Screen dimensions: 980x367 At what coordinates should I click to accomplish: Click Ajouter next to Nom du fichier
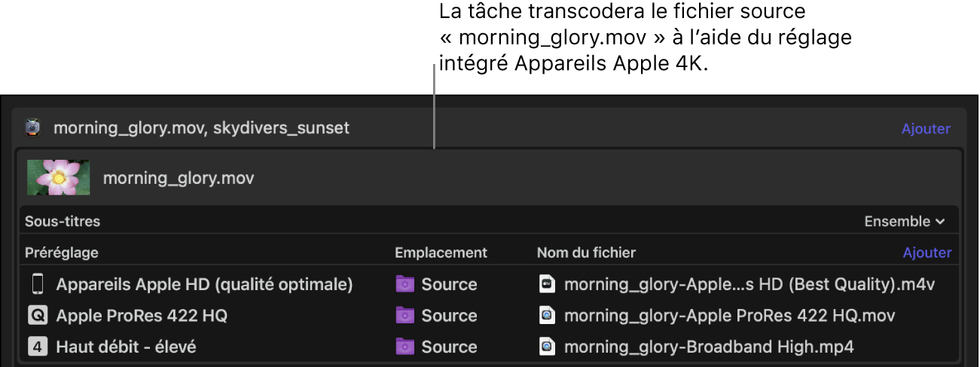click(x=927, y=253)
